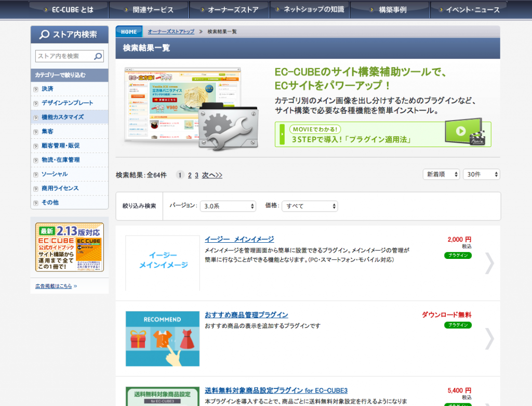Select the 決済 category

[x=47, y=89]
